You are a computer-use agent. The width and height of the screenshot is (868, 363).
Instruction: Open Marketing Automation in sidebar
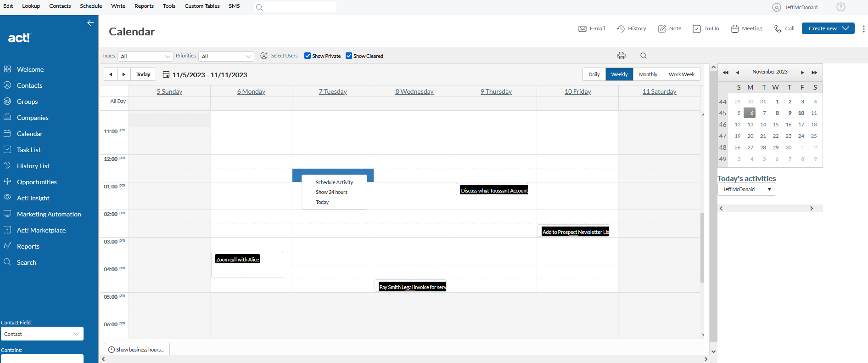(x=49, y=214)
